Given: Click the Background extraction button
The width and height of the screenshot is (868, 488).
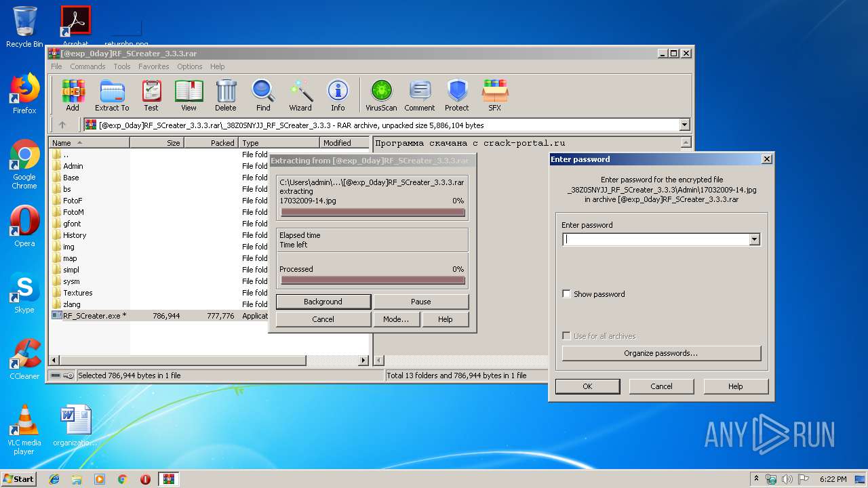Looking at the screenshot, I should tap(323, 302).
